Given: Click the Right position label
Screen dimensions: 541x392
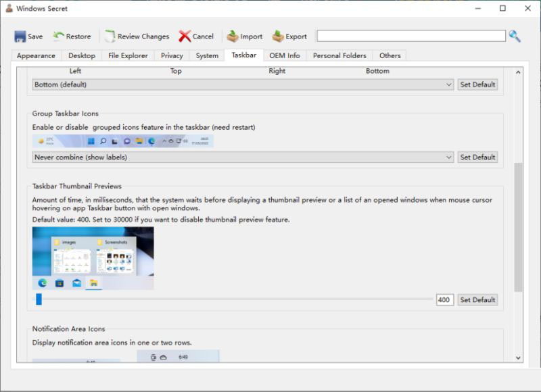Looking at the screenshot, I should (x=277, y=71).
